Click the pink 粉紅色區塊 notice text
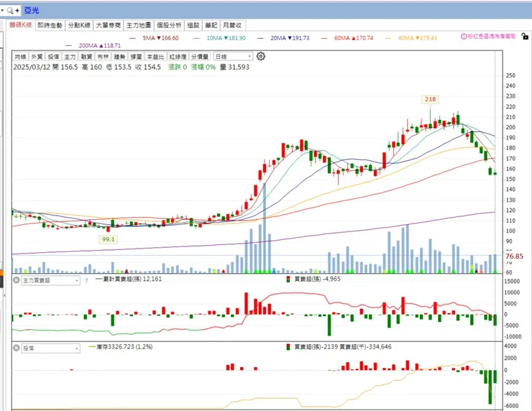The height and width of the screenshot is (411, 532). point(492,36)
